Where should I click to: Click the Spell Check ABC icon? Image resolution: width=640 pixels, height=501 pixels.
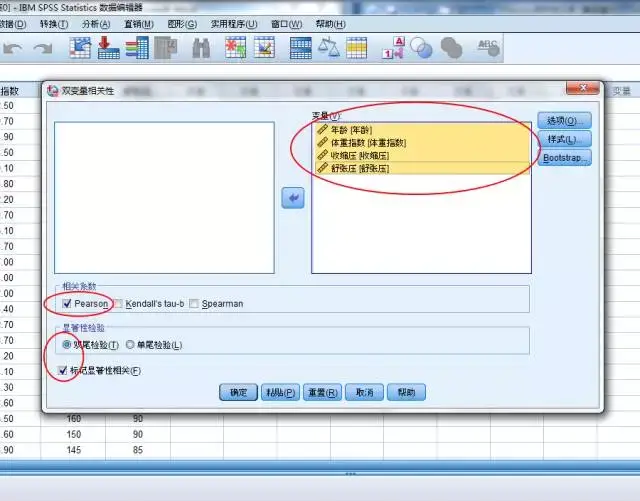pyautogui.click(x=488, y=48)
